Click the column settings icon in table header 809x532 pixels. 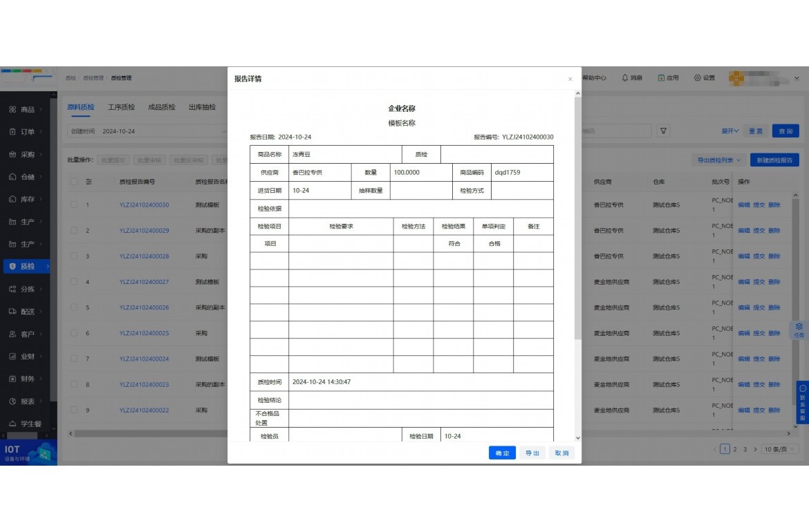pos(89,182)
